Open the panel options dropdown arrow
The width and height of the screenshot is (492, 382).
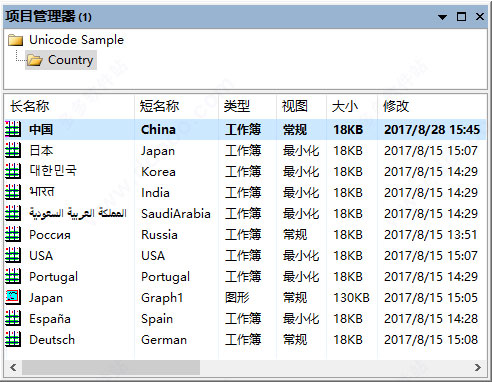point(442,17)
